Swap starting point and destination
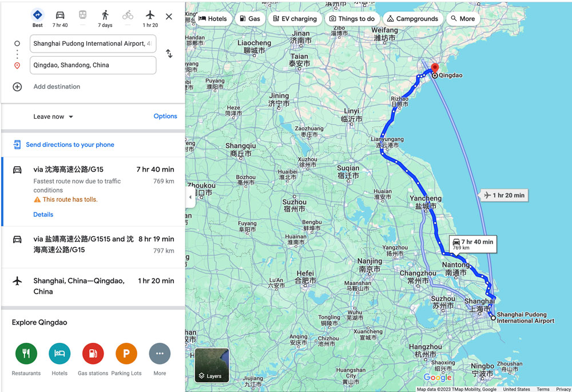This screenshot has height=392, width=572. (169, 54)
